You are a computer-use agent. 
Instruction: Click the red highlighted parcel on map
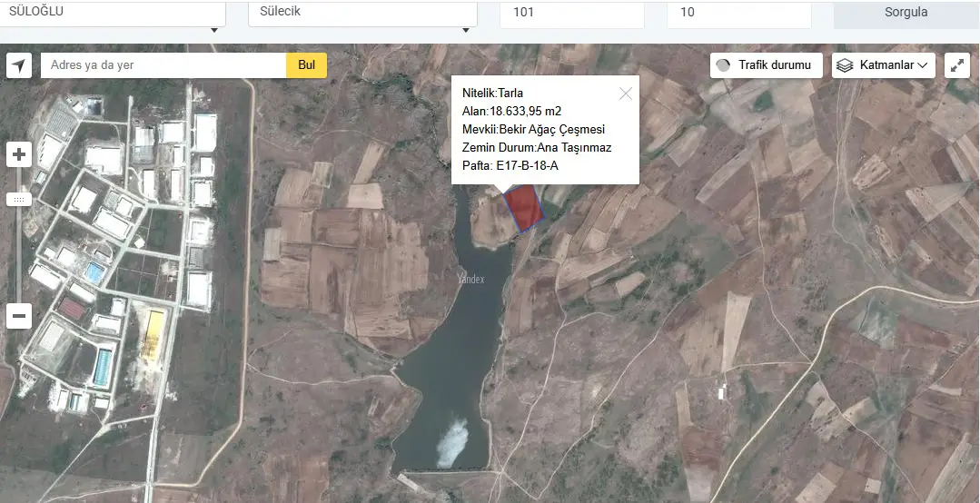pyautogui.click(x=524, y=207)
